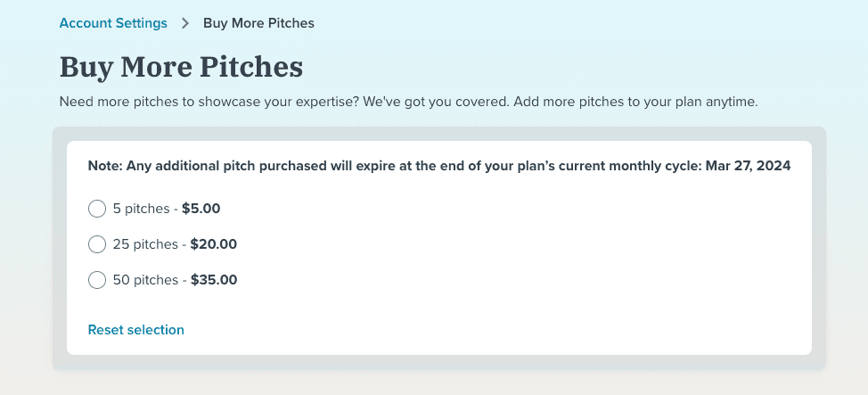Click "Add more pitches to your plan anytime" sentence
Viewport: 868px width, 395px height.
pos(636,102)
